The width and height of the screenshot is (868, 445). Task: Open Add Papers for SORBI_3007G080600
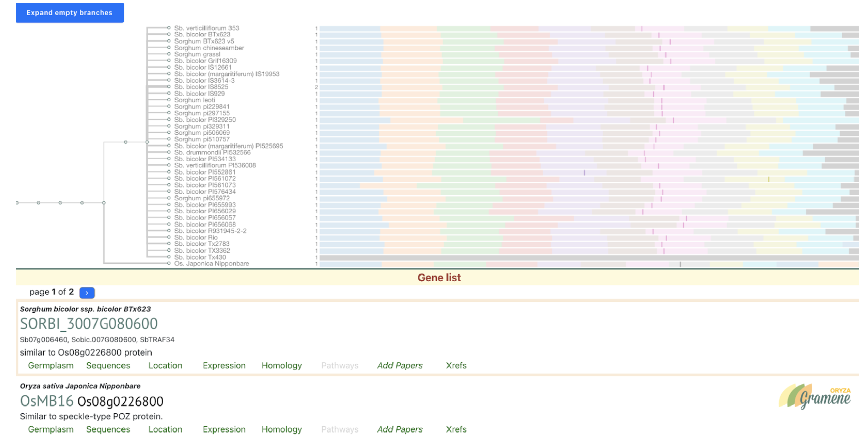coord(400,365)
